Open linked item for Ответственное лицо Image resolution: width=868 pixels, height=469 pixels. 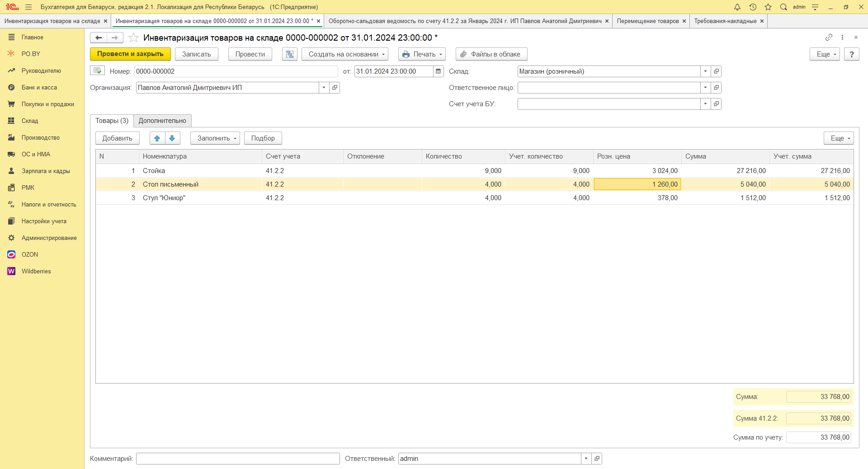pyautogui.click(x=716, y=88)
